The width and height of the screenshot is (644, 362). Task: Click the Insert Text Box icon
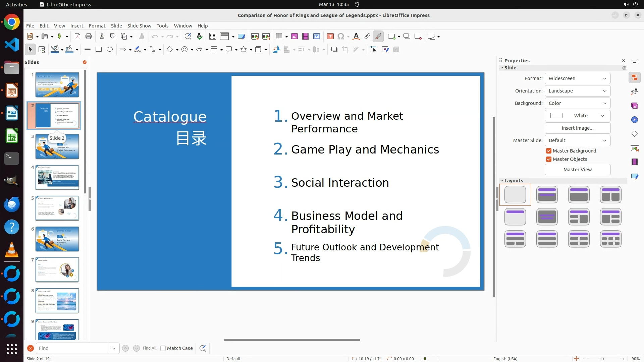[x=330, y=37]
